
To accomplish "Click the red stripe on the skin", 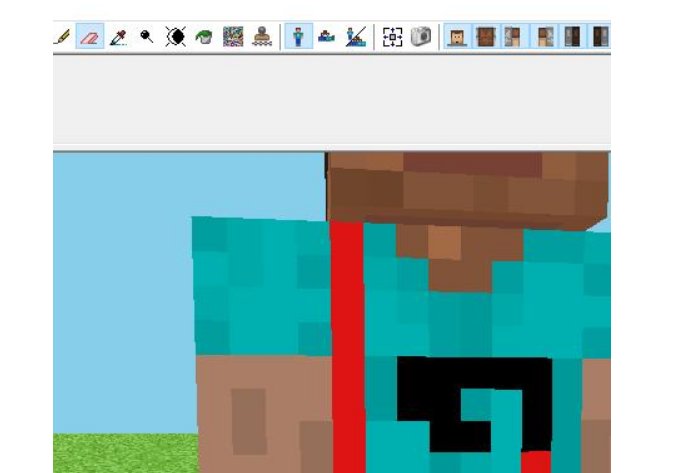I will tap(347, 340).
